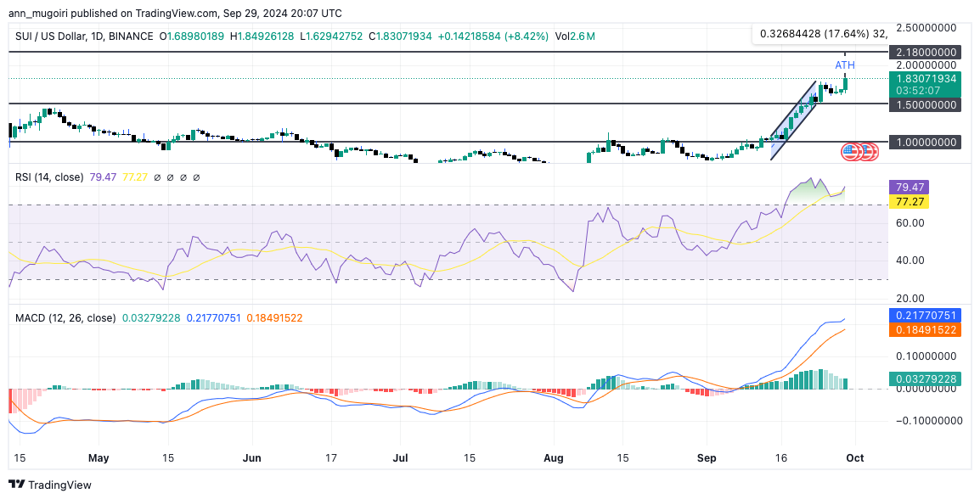Select the open price O1.68980189
Screen dimensions: 980x499
point(193,36)
